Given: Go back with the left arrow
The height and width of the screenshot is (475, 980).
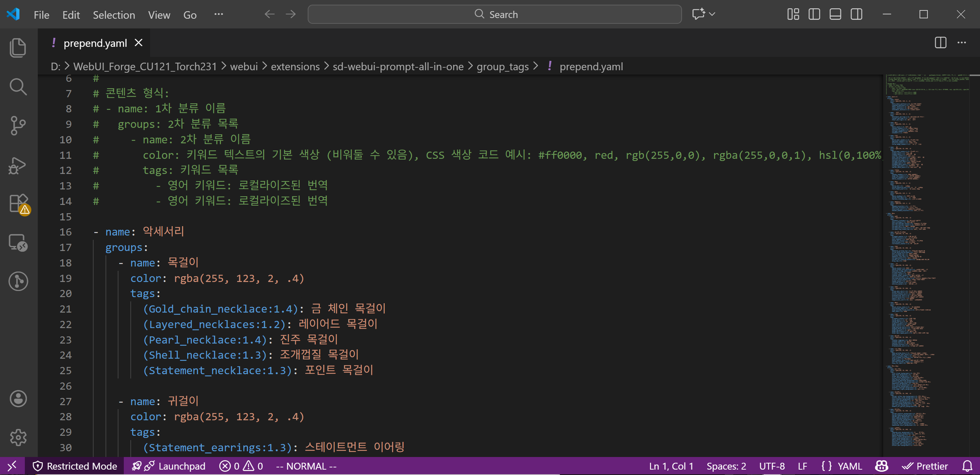Looking at the screenshot, I should pos(269,14).
